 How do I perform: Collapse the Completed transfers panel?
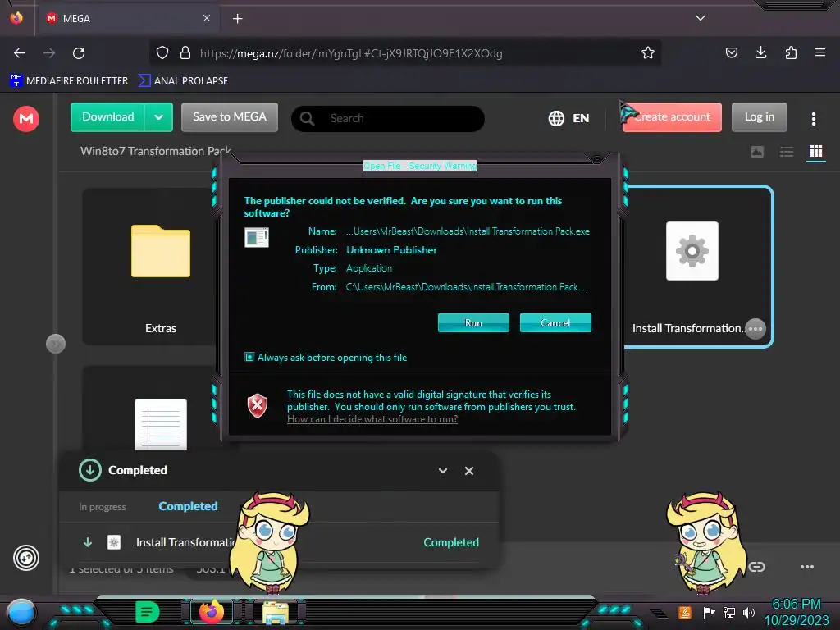(443, 470)
